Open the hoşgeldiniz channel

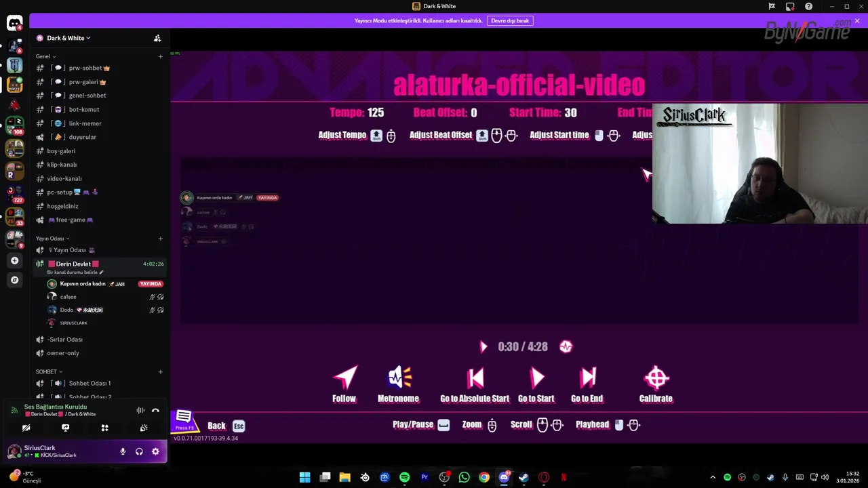click(100, 206)
